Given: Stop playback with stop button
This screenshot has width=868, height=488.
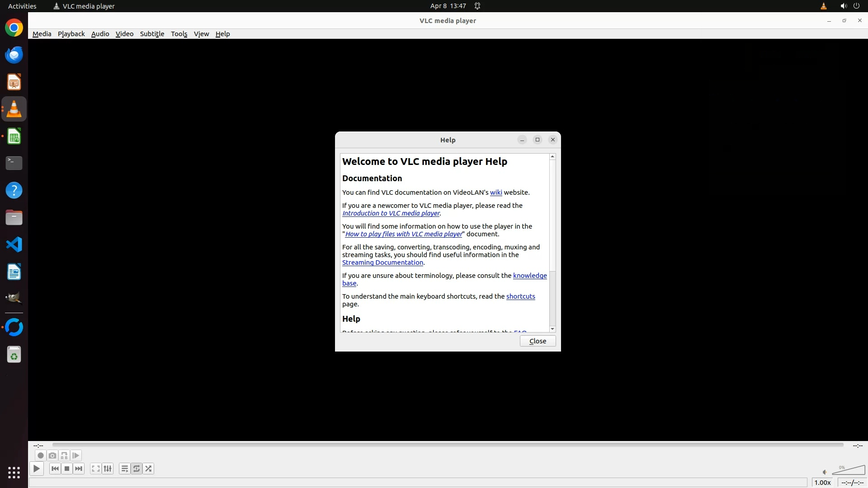Looking at the screenshot, I should click(67, 469).
